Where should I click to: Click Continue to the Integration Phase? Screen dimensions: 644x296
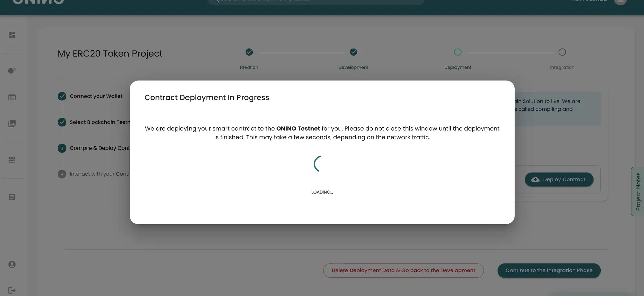coord(549,270)
